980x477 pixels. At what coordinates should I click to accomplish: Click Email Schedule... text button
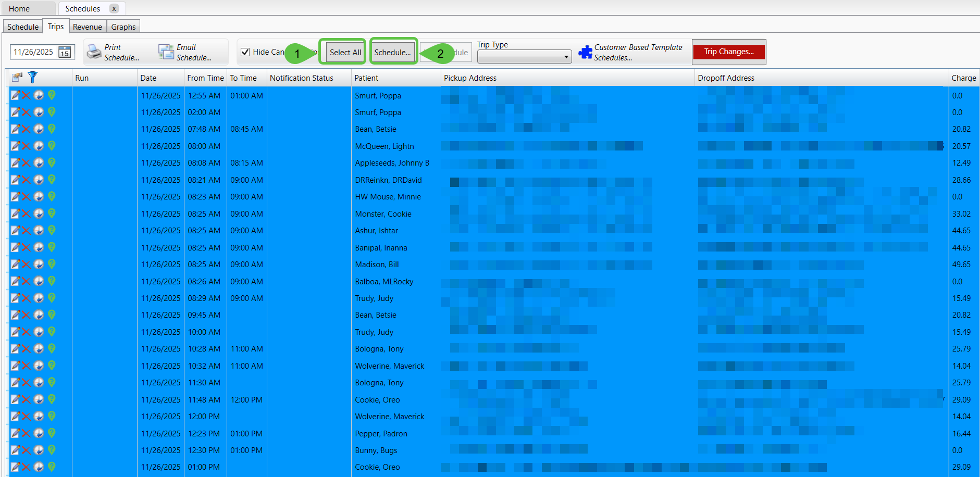coord(194,52)
